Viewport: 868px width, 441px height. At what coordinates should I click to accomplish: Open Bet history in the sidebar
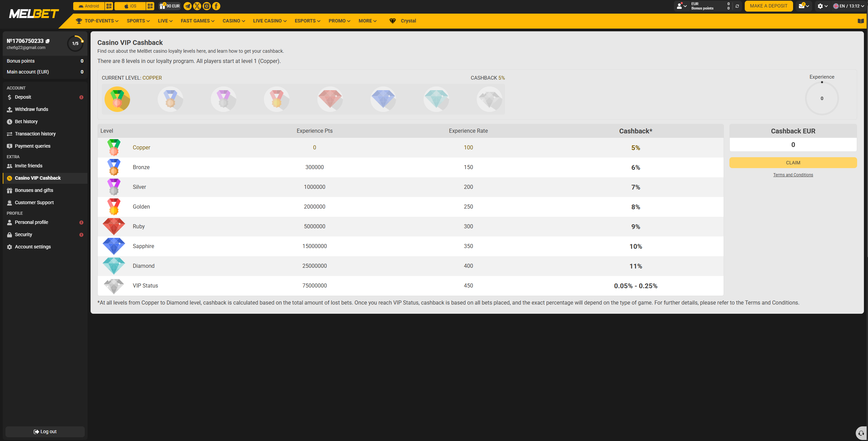pos(45,122)
